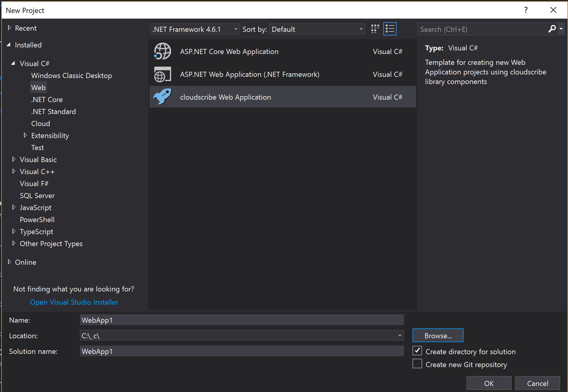Select the .NET Core category
Viewport: 568px width, 392px height.
coord(47,99)
